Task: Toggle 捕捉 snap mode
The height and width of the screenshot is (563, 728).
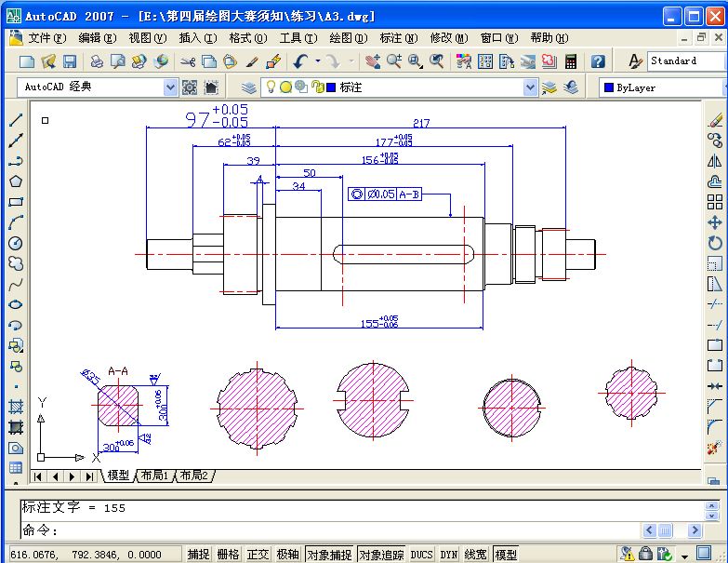Action: (x=199, y=555)
